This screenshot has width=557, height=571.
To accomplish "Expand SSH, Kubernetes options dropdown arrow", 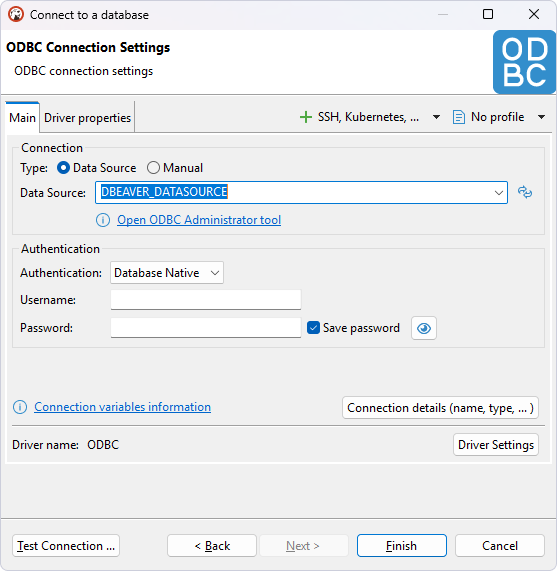I will 436,117.
